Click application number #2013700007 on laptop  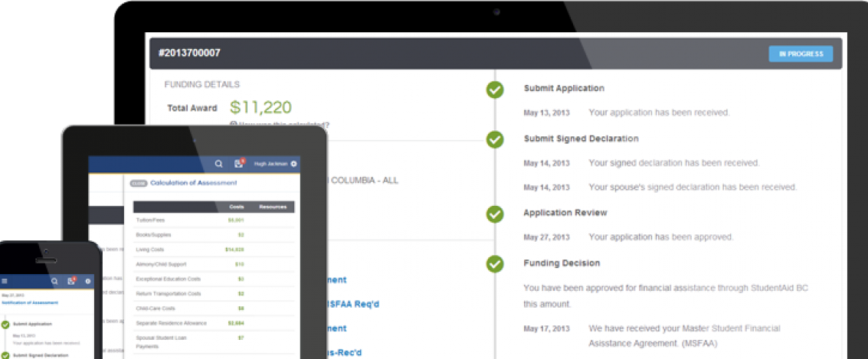click(189, 53)
